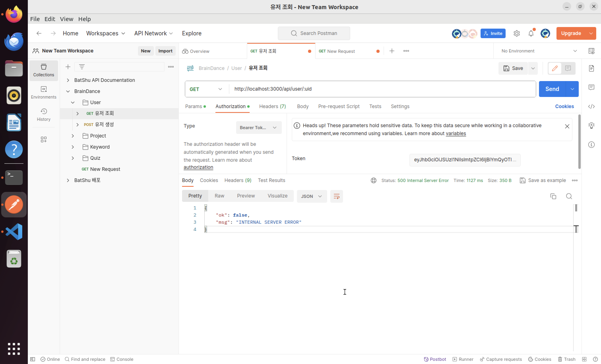Open the request info icon

tap(591, 145)
